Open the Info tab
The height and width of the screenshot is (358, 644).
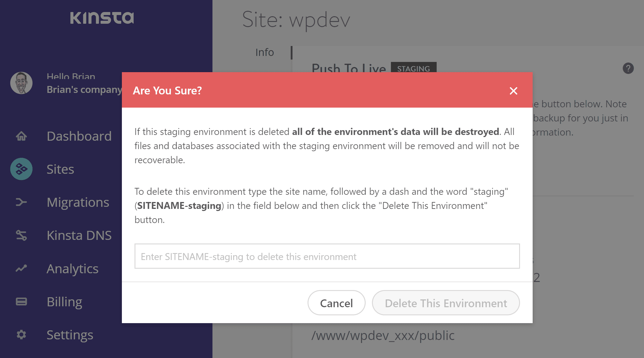265,52
